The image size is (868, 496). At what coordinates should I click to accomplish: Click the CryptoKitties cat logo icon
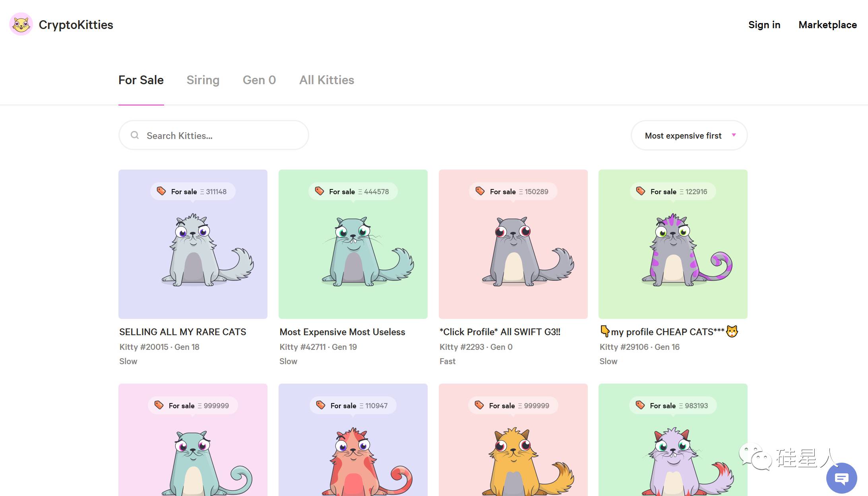21,25
